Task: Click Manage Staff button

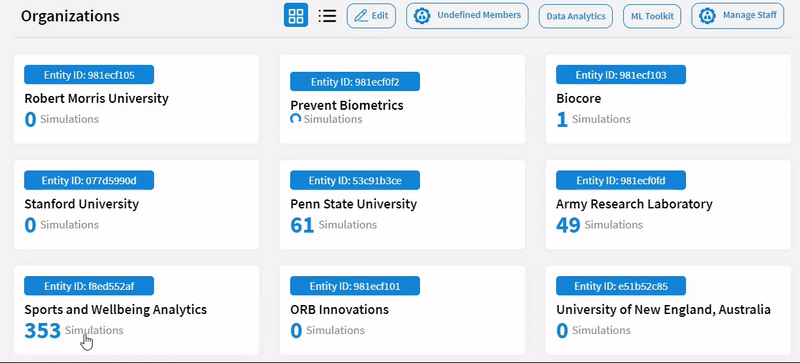Action: click(x=738, y=16)
